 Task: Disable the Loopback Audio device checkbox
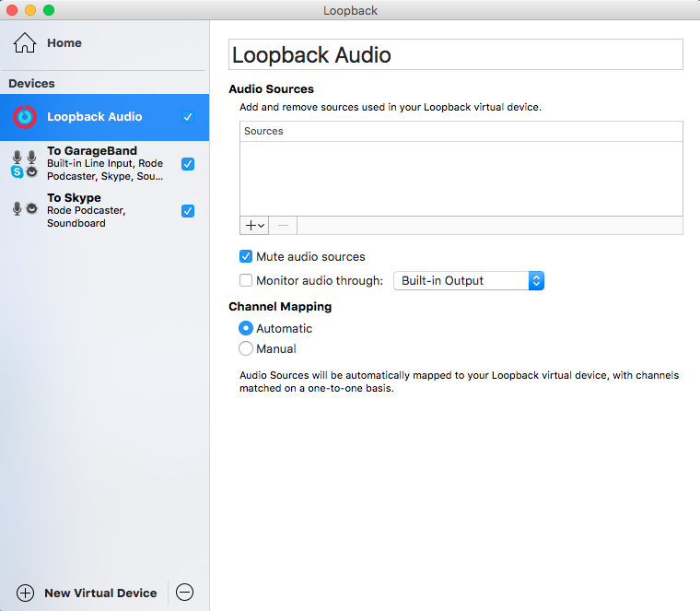(x=188, y=117)
